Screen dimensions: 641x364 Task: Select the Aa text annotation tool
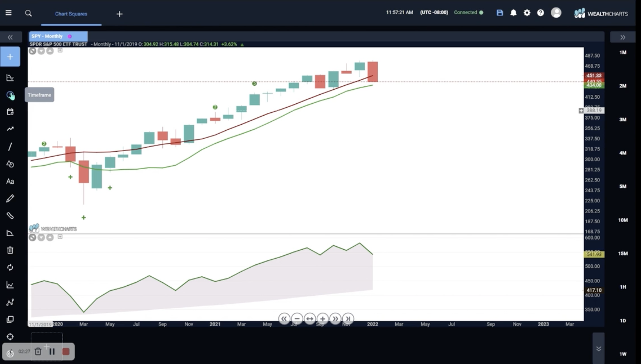[10, 181]
